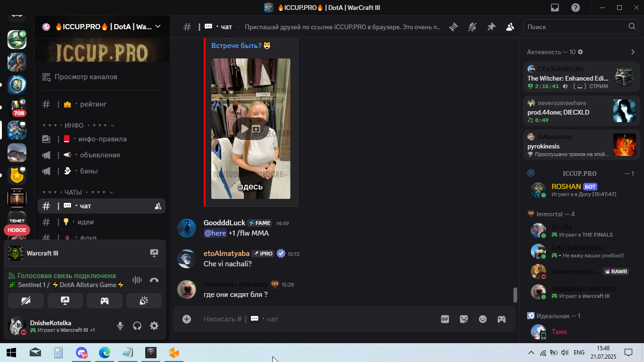The image size is (644, 362).
Task: Open the Inbox icon in title bar
Action: [x=555, y=8]
